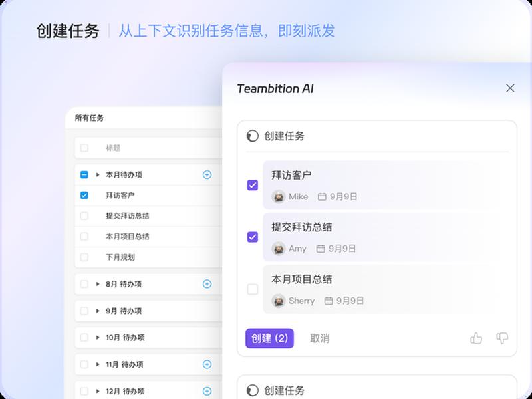Open 拜访客户 task row in list
The image size is (532, 399).
148,195
